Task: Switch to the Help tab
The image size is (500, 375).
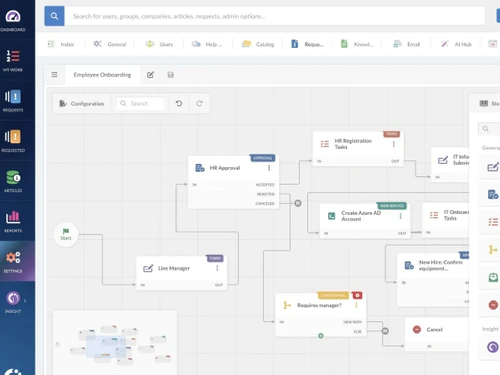Action: click(207, 44)
